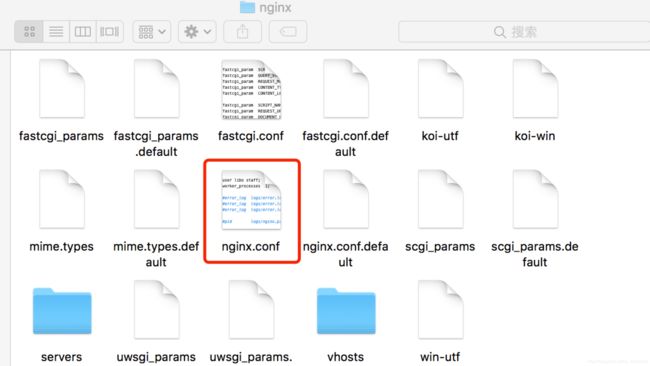Click the fastcgi.conf filename label
The width and height of the screenshot is (650, 366).
[251, 136]
